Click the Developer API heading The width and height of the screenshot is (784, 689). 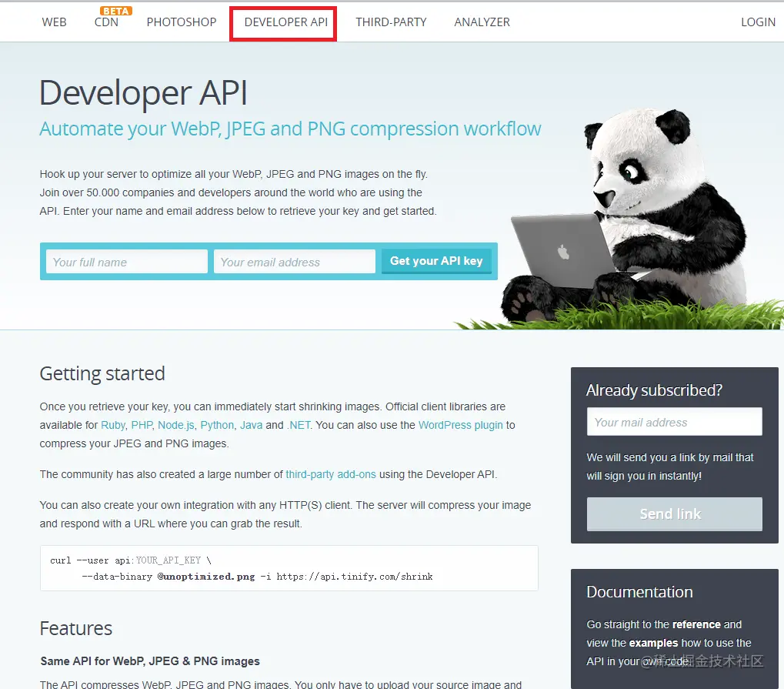point(144,93)
